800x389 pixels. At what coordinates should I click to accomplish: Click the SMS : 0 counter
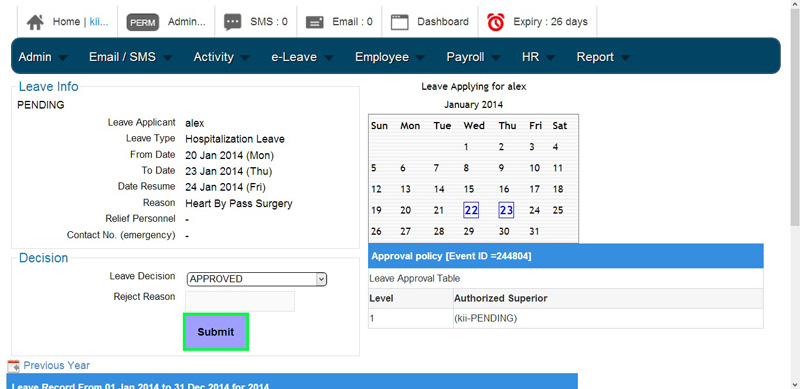click(x=269, y=22)
